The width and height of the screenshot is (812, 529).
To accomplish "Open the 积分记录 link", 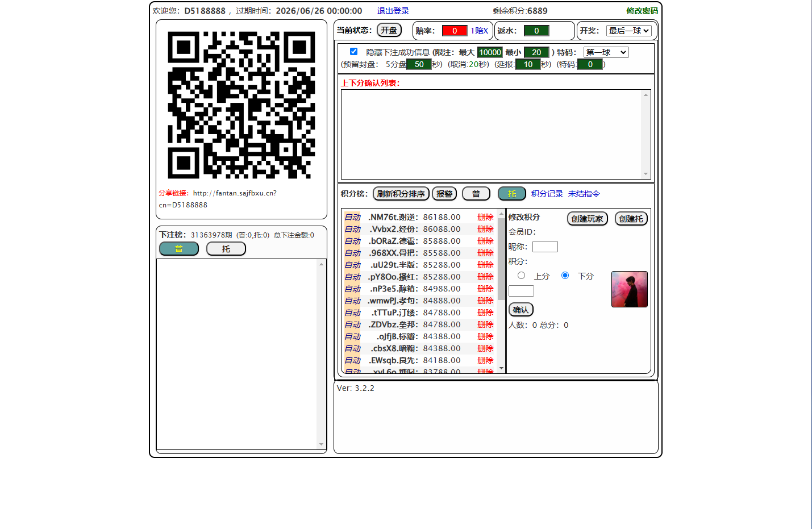I will (547, 194).
